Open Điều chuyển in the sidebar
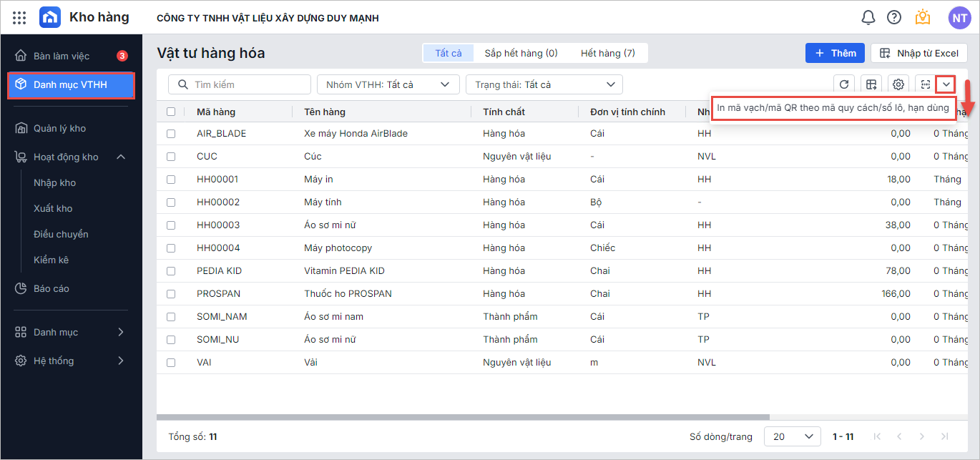The image size is (980, 460). click(x=62, y=235)
